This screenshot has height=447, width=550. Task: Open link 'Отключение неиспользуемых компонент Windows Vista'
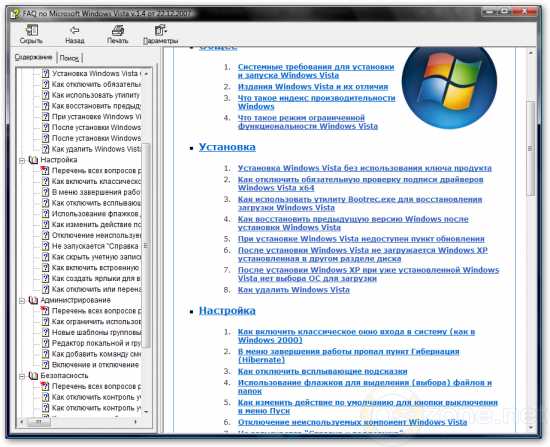point(353,422)
